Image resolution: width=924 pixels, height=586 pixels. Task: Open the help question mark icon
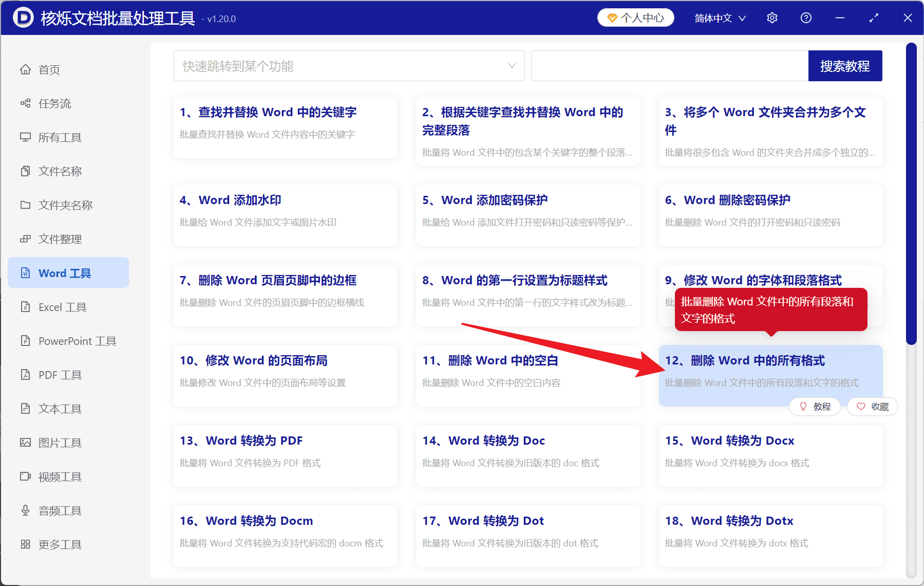point(806,17)
